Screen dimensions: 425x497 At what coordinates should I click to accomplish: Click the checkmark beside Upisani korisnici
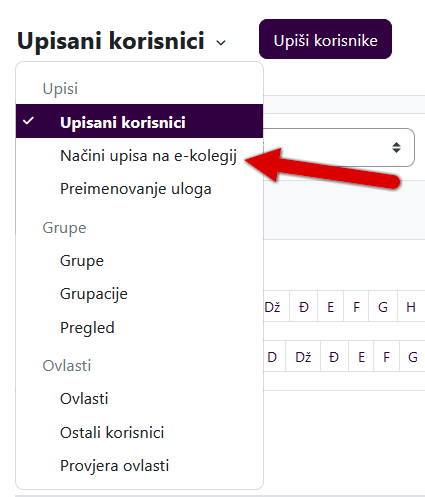28,121
